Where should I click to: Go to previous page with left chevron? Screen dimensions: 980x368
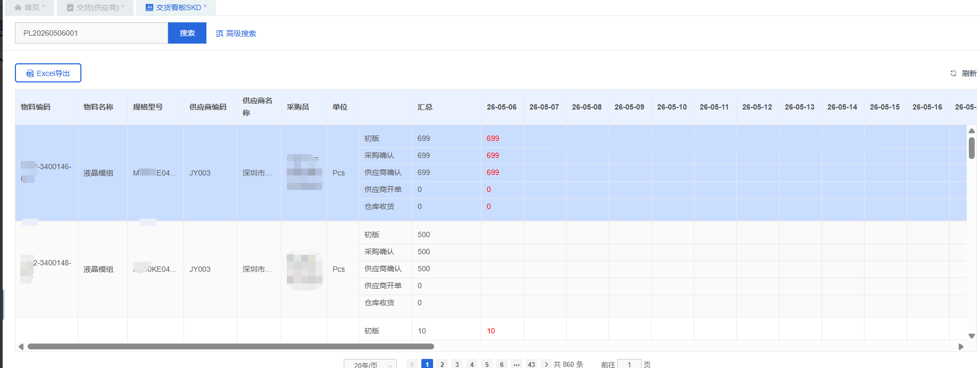412,364
